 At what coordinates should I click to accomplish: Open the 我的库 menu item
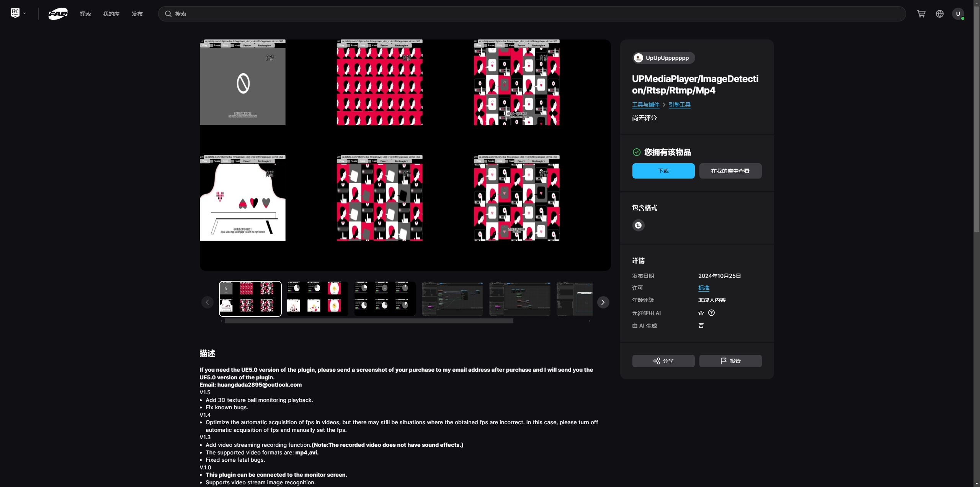pyautogui.click(x=111, y=14)
